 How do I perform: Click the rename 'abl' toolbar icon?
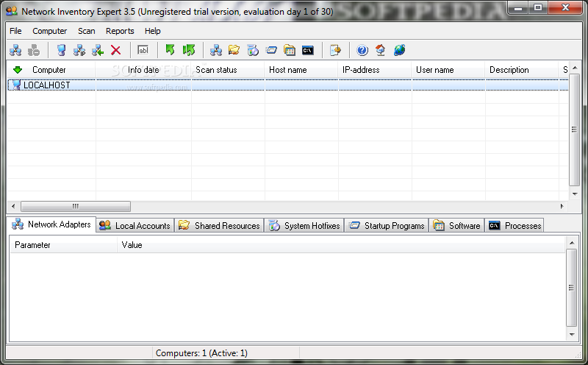point(143,50)
